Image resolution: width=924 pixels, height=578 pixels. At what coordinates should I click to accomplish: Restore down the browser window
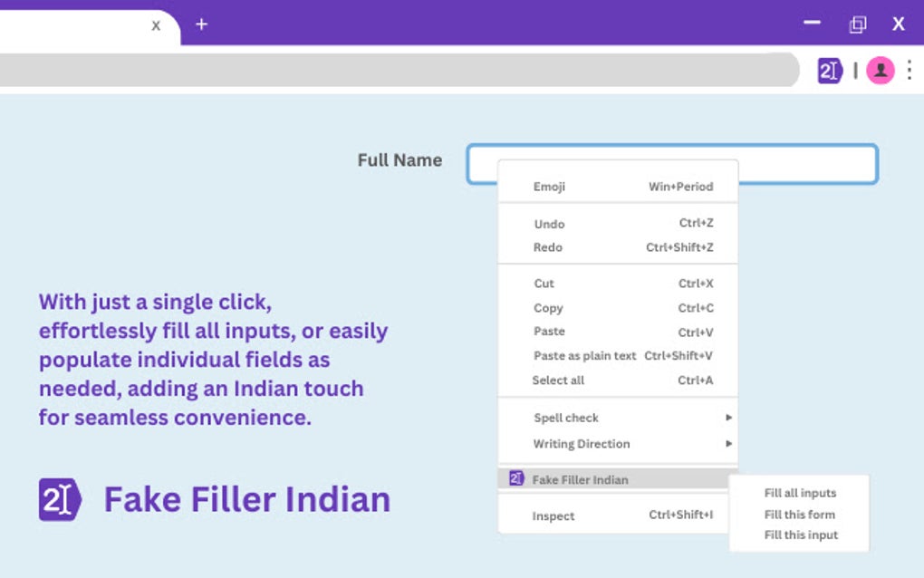point(855,23)
